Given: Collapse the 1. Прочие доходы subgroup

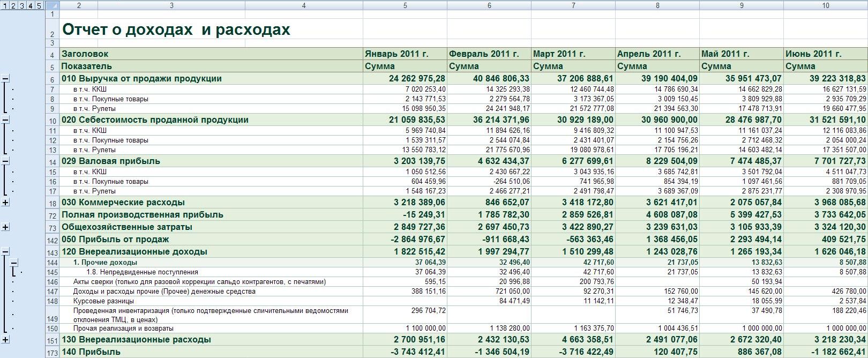Looking at the screenshot, I should [14, 263].
